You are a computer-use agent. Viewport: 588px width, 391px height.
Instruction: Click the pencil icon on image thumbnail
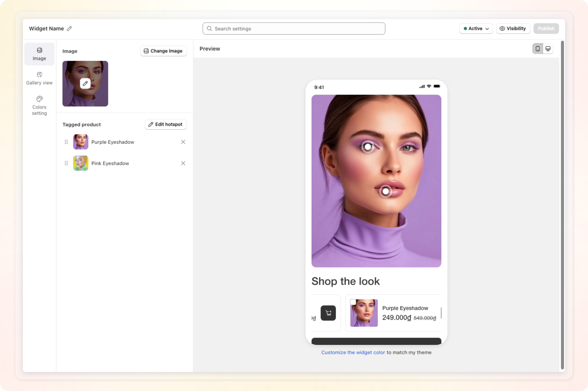pos(85,83)
